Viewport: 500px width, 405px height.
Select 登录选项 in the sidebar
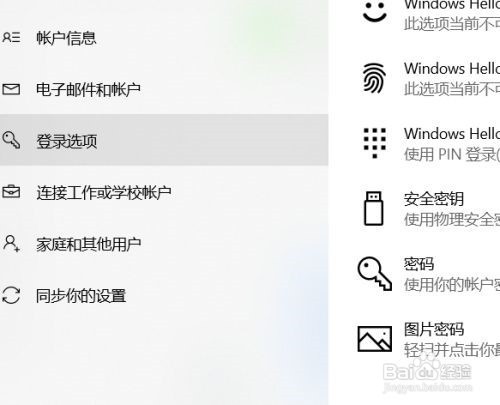point(164,140)
